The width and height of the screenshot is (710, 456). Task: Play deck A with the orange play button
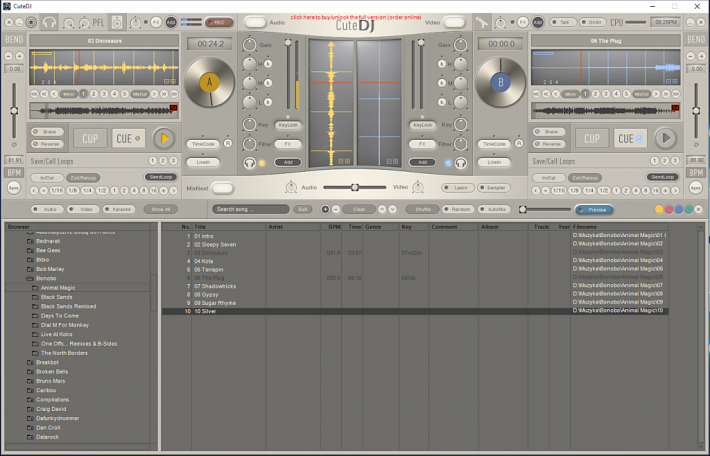click(164, 138)
